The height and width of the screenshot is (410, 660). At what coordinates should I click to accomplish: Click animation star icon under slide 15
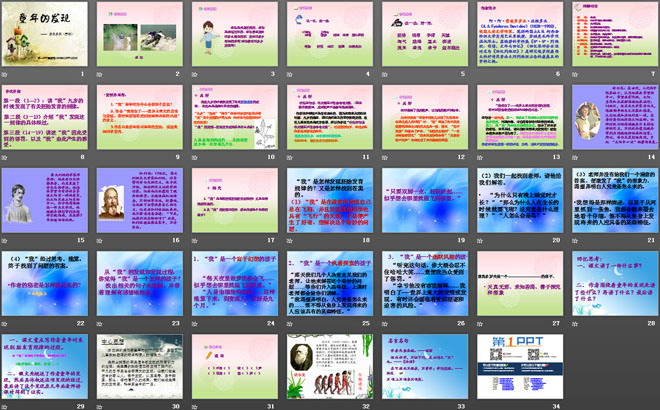pyautogui.click(x=5, y=241)
